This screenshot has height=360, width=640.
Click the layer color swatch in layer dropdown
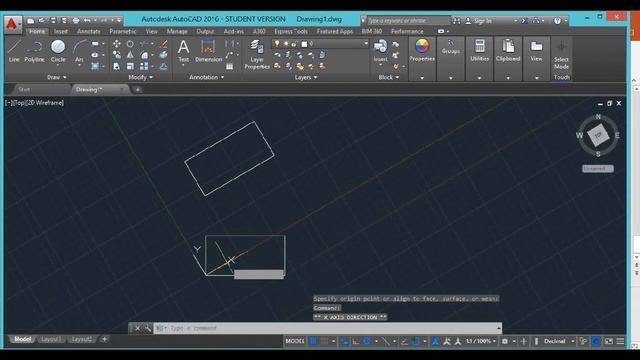pos(304,44)
